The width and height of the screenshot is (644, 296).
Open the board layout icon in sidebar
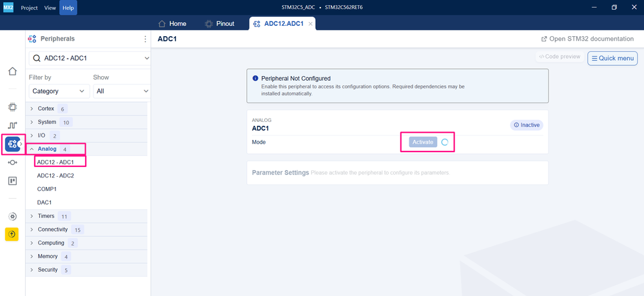12,181
